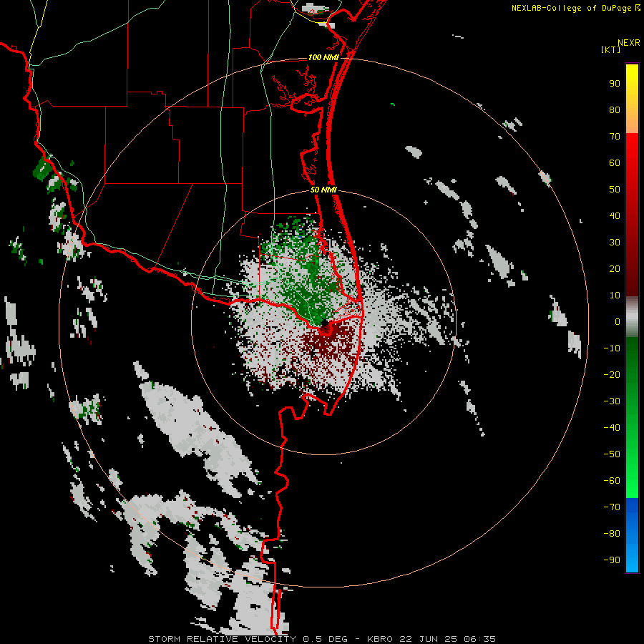Screen dimensions: 644x644
Task: Pick the gray zero-velocity segment of the color bar
Action: pos(632,317)
